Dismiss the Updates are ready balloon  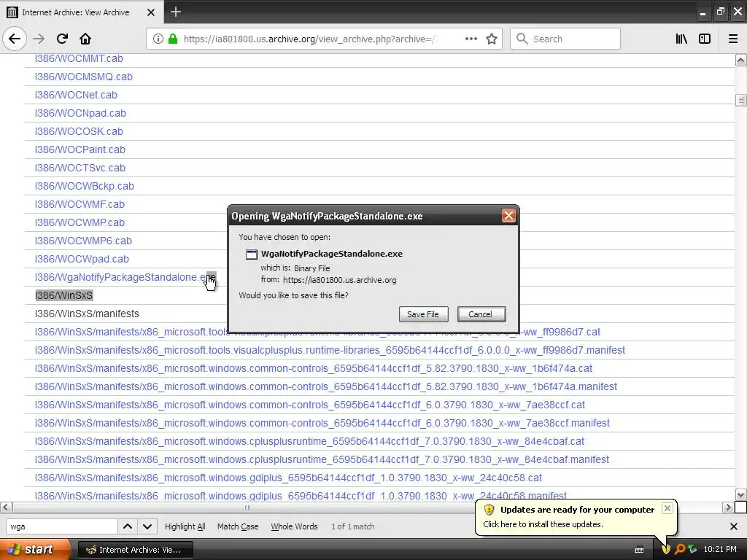667,508
